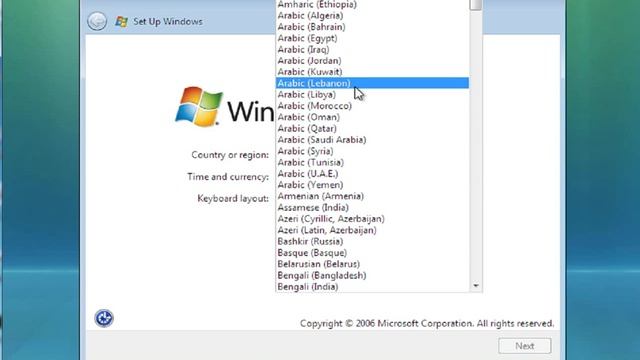The image size is (640, 360).
Task: Select Arabic (Libya) from the list
Action: (372, 95)
